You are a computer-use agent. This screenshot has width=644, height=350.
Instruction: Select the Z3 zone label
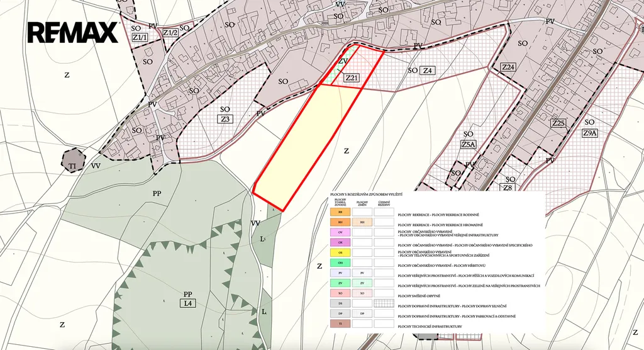click(225, 119)
